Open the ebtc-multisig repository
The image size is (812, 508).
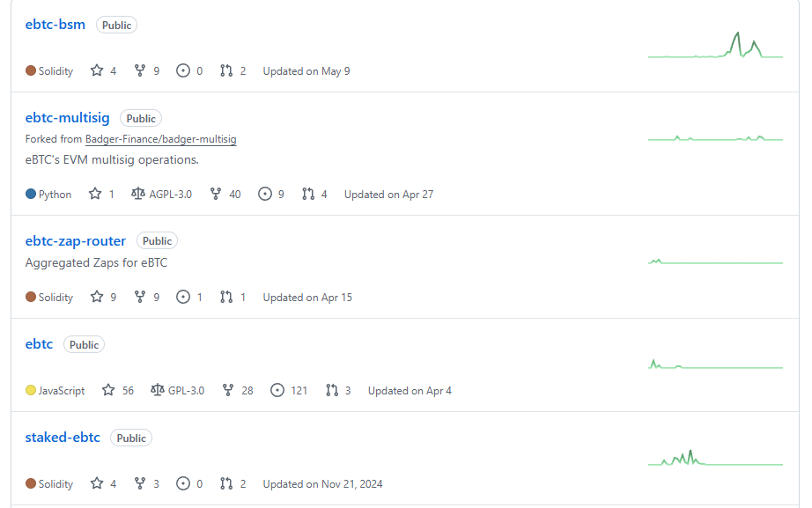pos(67,118)
